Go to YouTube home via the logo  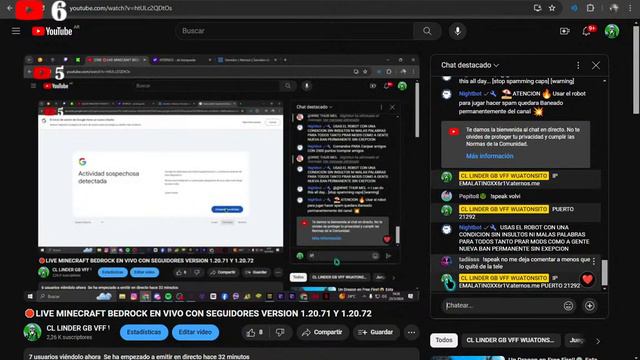point(52,31)
